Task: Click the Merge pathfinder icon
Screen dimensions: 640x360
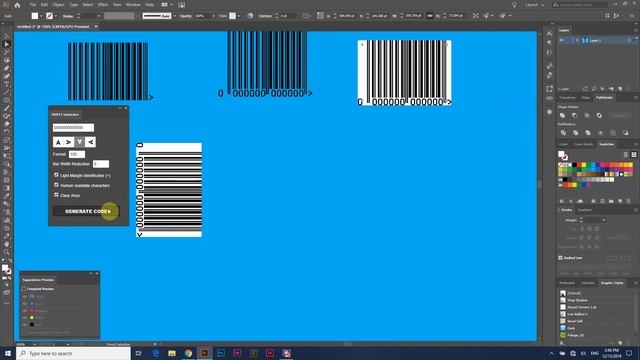Action: click(x=588, y=133)
